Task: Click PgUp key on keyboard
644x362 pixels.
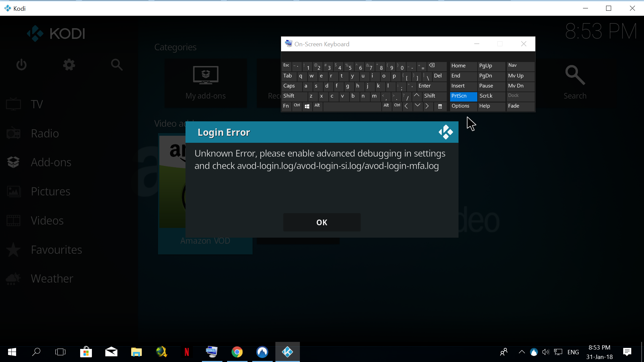Action: (x=491, y=66)
